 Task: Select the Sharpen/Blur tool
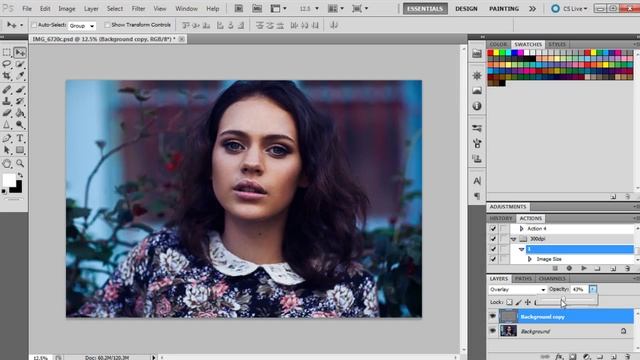[7, 124]
